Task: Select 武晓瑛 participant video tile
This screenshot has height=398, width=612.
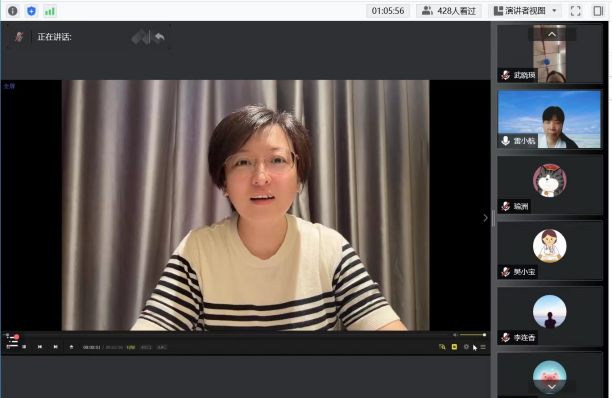Action: click(550, 53)
